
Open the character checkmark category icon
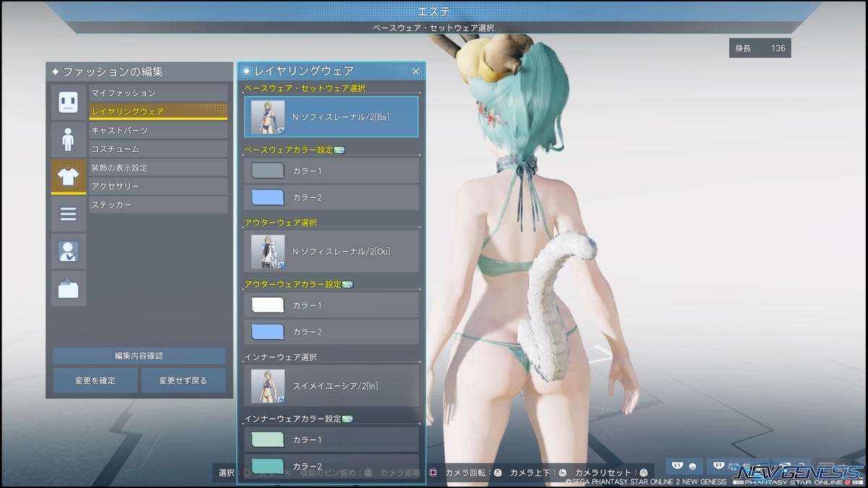69,251
